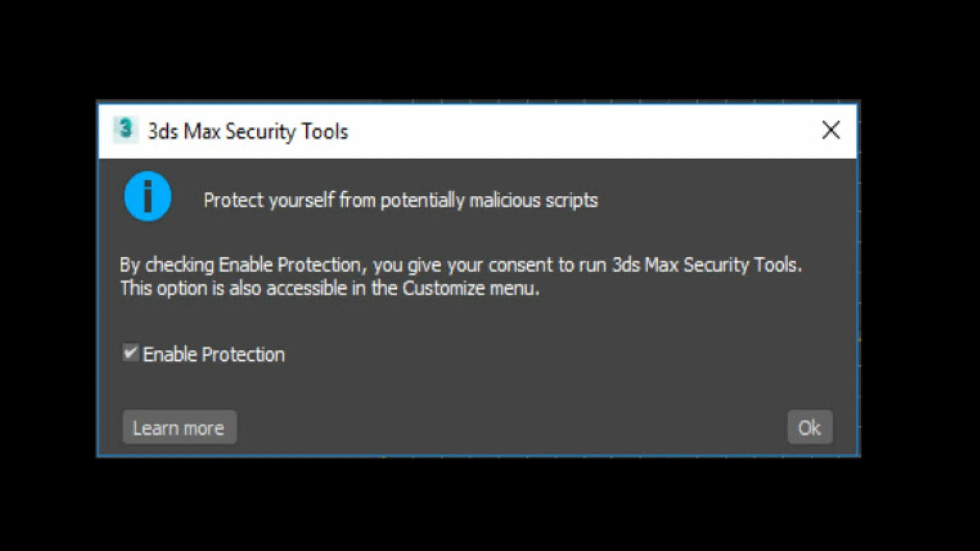
Task: Click the Protect yourself from malicious scripts heading
Action: click(x=401, y=201)
